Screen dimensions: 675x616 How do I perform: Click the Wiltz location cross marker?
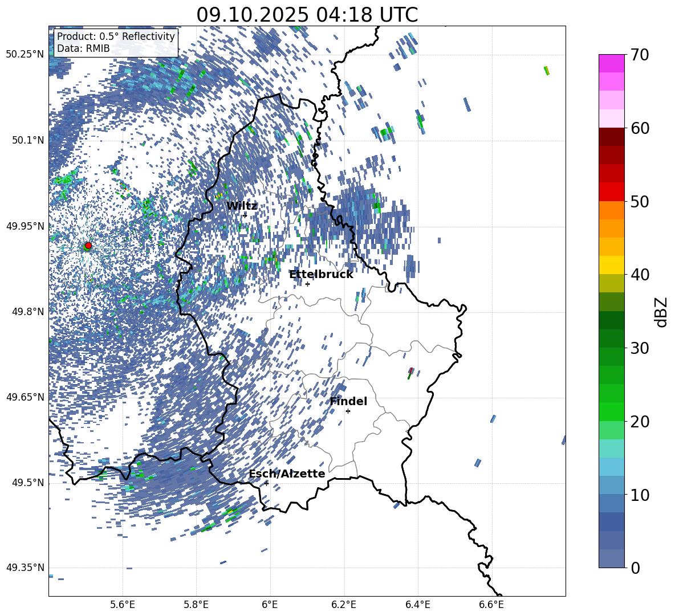245,215
